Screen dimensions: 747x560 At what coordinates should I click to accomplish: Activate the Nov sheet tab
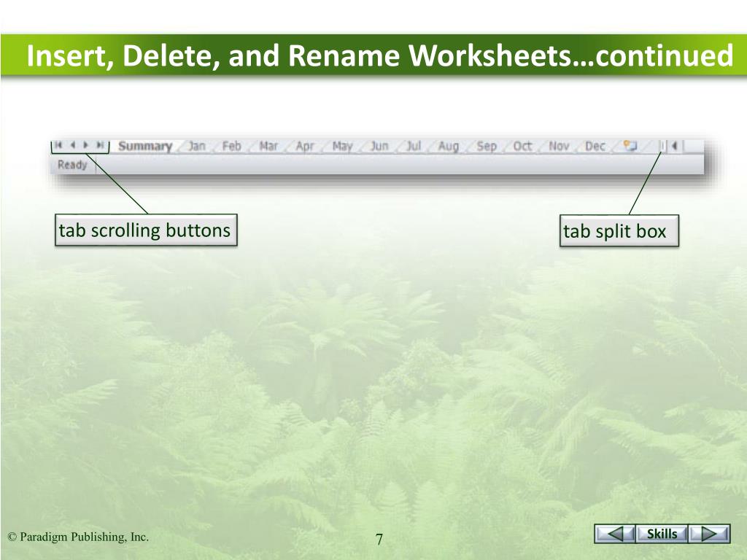[x=559, y=146]
